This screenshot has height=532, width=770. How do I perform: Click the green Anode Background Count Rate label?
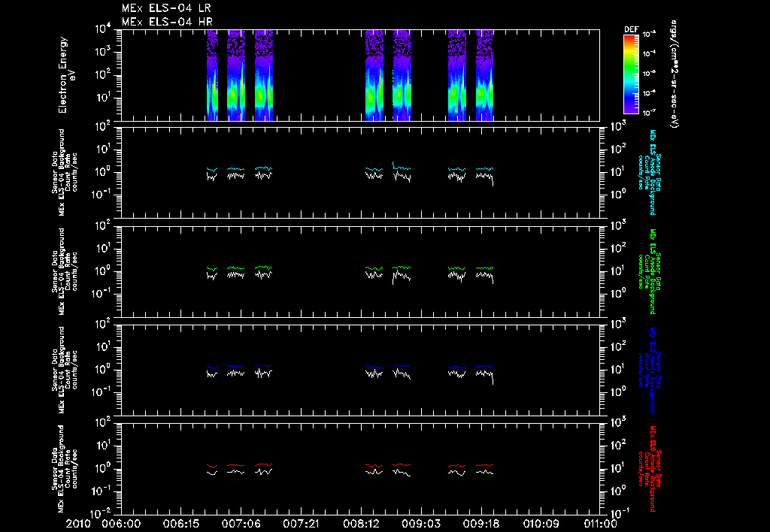649,271
